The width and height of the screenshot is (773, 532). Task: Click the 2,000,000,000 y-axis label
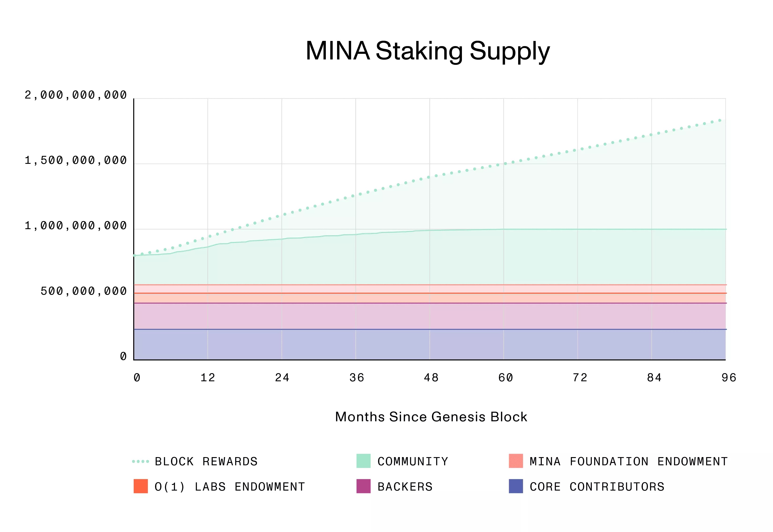point(76,95)
